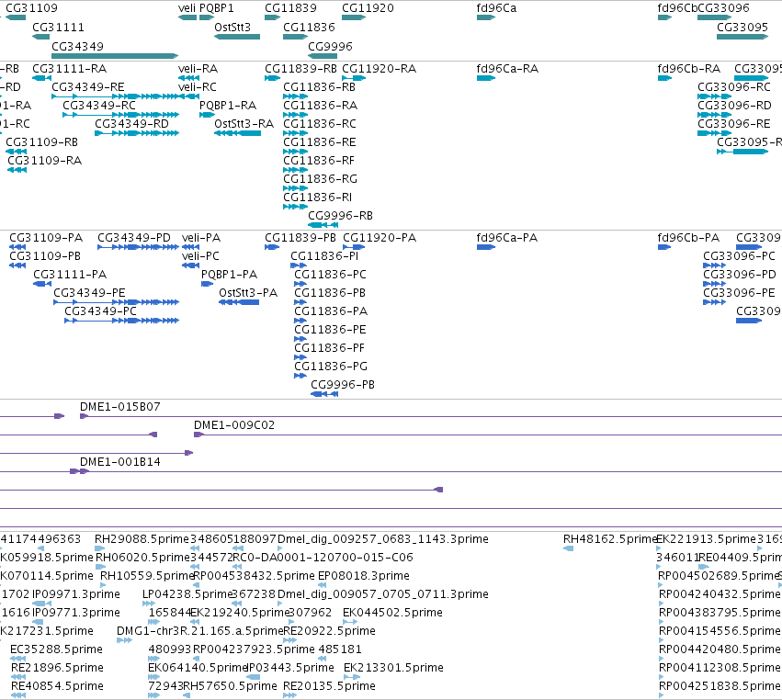The height and width of the screenshot is (700, 782).
Task: Select transcript fd96Ca-RA
Action: pyautogui.click(x=507, y=68)
